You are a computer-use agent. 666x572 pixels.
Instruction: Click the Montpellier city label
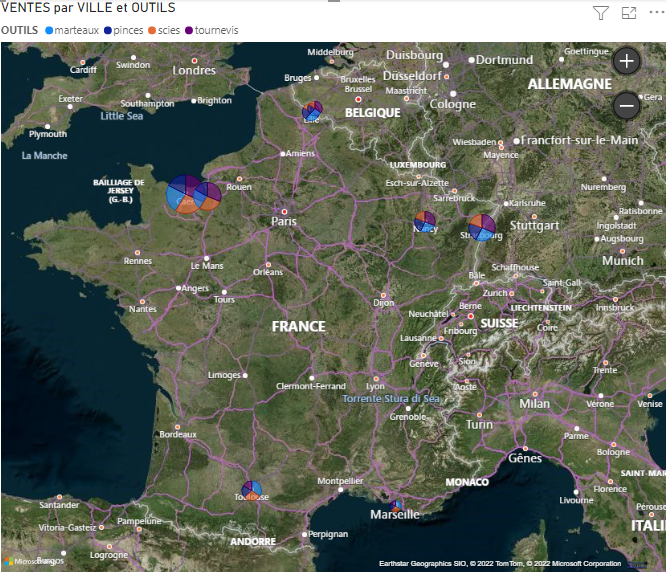click(340, 481)
